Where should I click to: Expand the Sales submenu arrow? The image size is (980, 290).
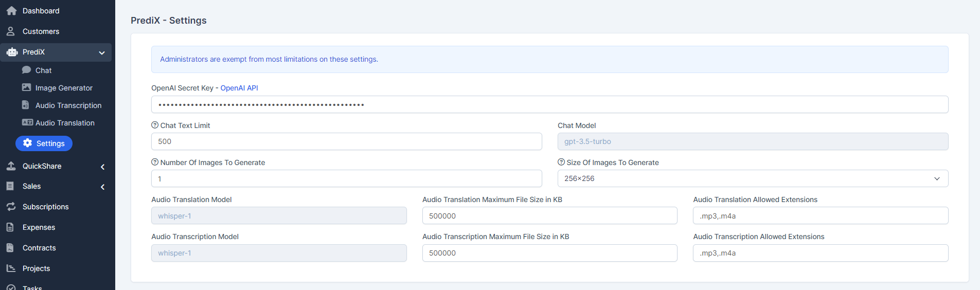[102, 187]
